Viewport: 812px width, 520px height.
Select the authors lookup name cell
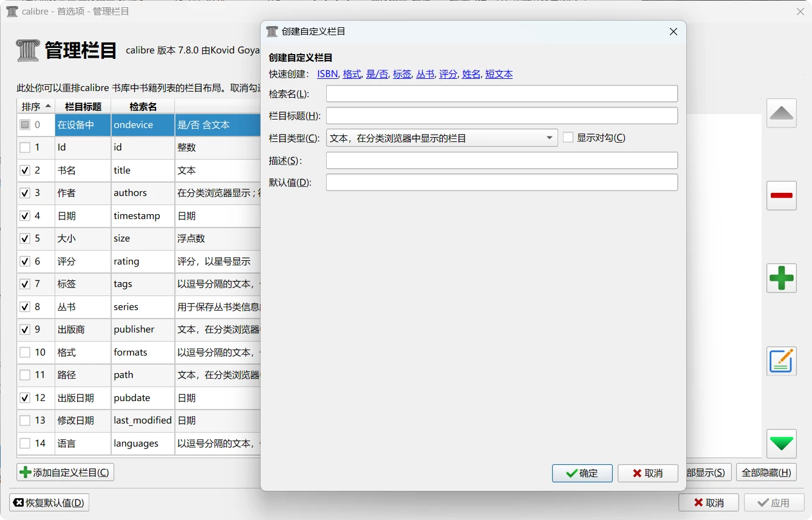pyautogui.click(x=143, y=193)
